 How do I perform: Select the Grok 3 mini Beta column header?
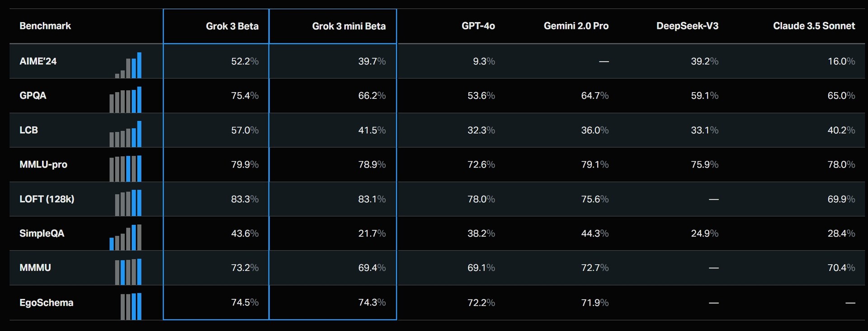coord(349,26)
